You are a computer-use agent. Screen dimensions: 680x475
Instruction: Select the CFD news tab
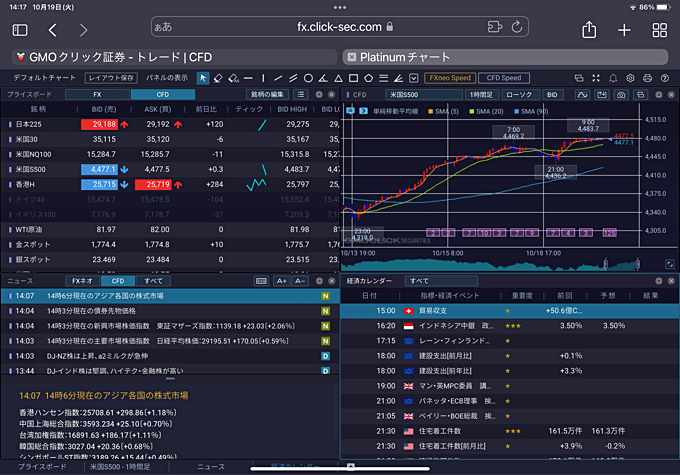[x=118, y=281]
